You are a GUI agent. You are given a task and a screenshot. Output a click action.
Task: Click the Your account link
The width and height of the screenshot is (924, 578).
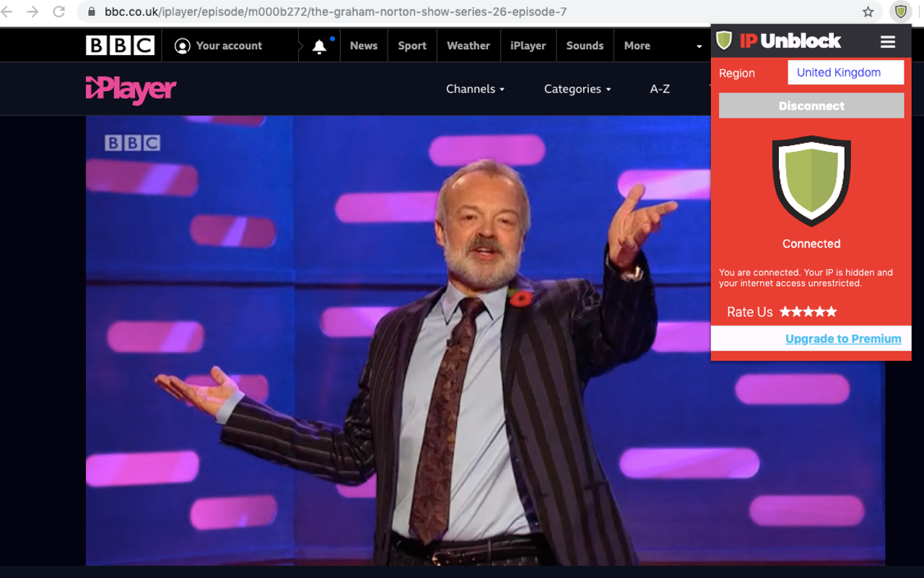(229, 46)
